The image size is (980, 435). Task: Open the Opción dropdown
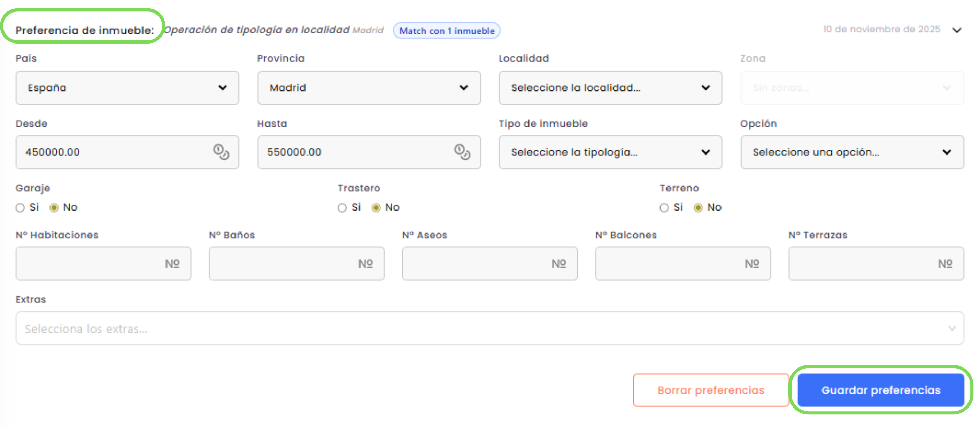coord(852,152)
